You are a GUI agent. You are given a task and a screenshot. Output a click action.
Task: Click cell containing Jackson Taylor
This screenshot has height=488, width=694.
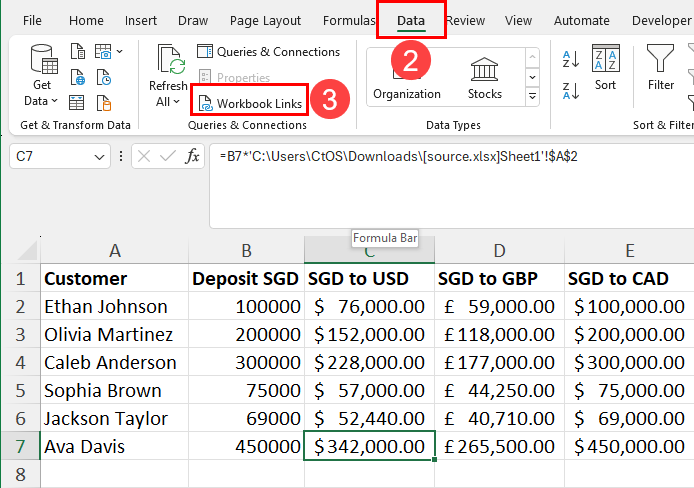click(115, 418)
